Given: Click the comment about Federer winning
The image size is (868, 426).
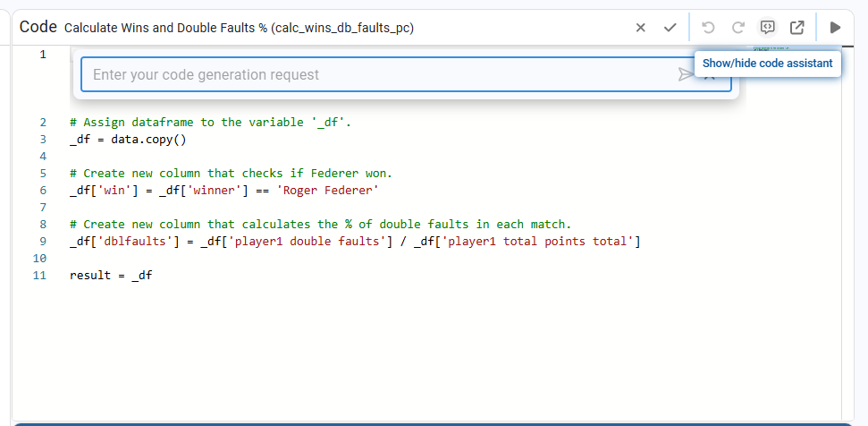Looking at the screenshot, I should pos(231,173).
